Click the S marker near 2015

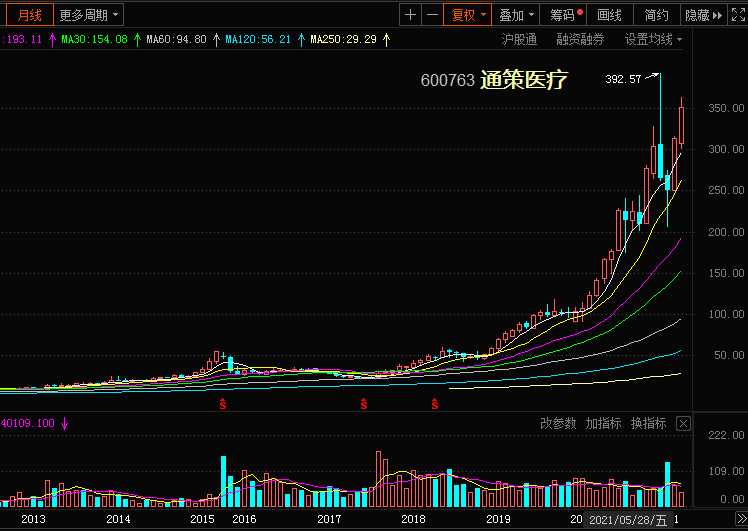click(223, 404)
